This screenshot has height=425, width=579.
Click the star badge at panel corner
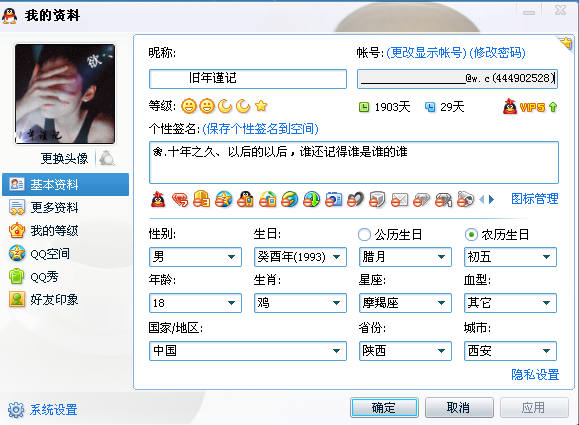pos(566,44)
